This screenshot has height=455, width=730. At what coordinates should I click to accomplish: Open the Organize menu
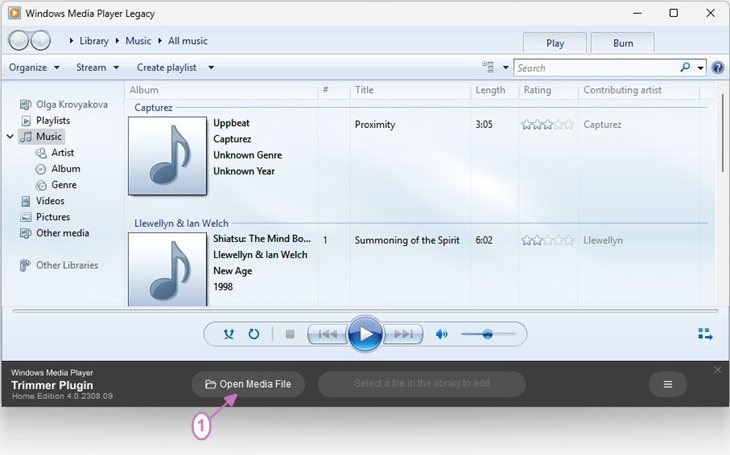pyautogui.click(x=34, y=68)
